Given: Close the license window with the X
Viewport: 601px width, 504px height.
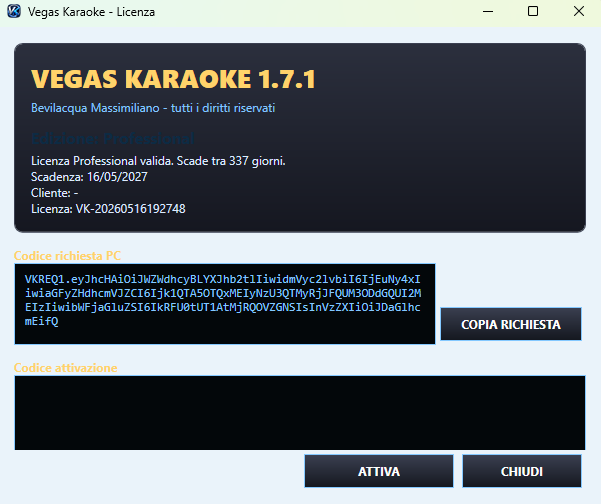Looking at the screenshot, I should (x=579, y=11).
